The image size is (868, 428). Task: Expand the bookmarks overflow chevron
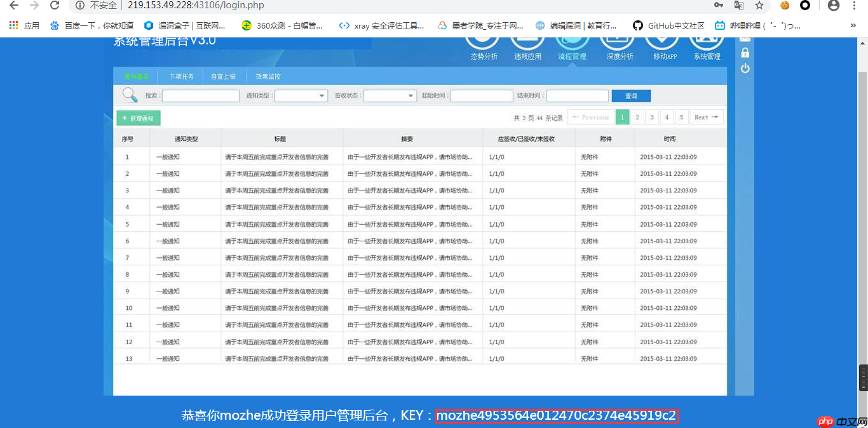click(853, 25)
